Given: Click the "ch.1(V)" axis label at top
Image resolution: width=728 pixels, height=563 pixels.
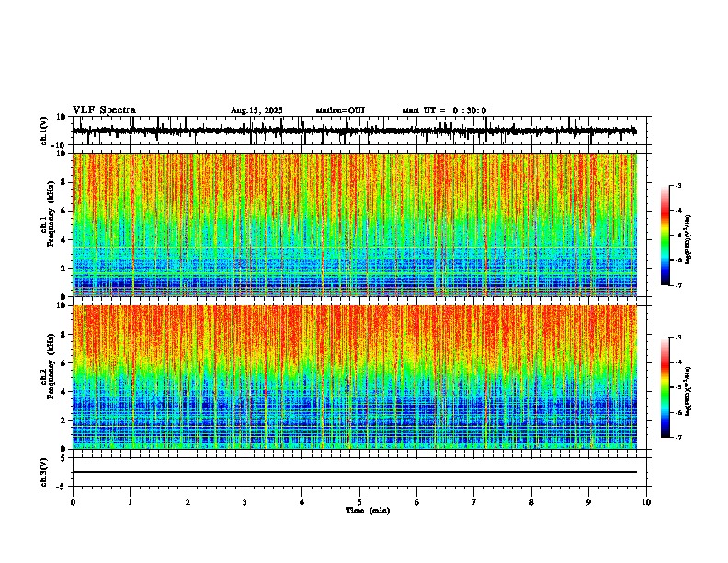Looking at the screenshot, I should pyautogui.click(x=44, y=131).
